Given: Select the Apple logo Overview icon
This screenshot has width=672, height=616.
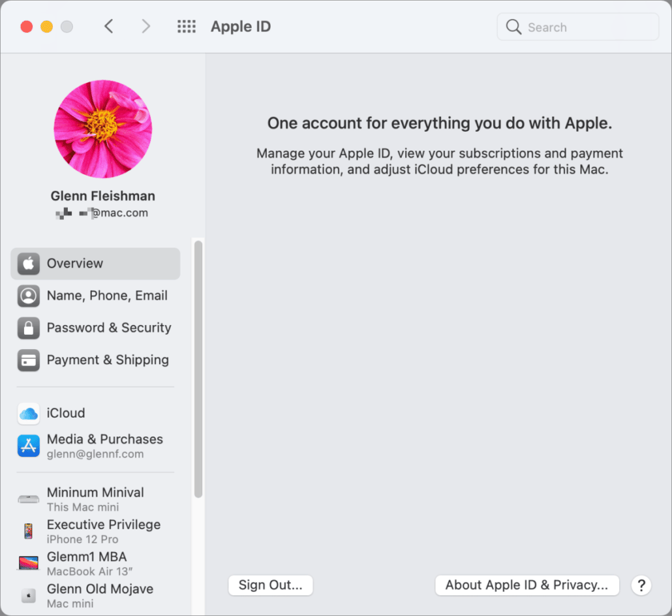Looking at the screenshot, I should (29, 263).
